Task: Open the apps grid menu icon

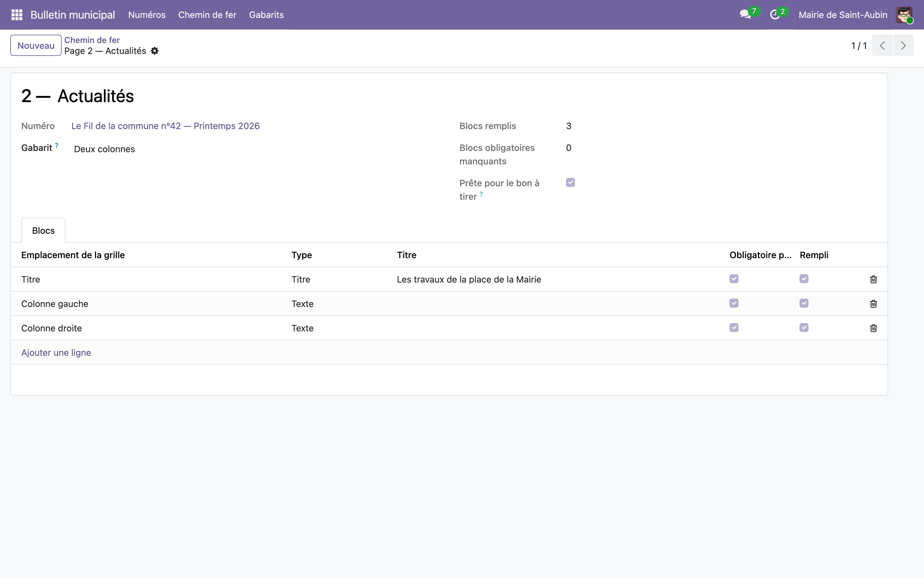Action: 17,14
